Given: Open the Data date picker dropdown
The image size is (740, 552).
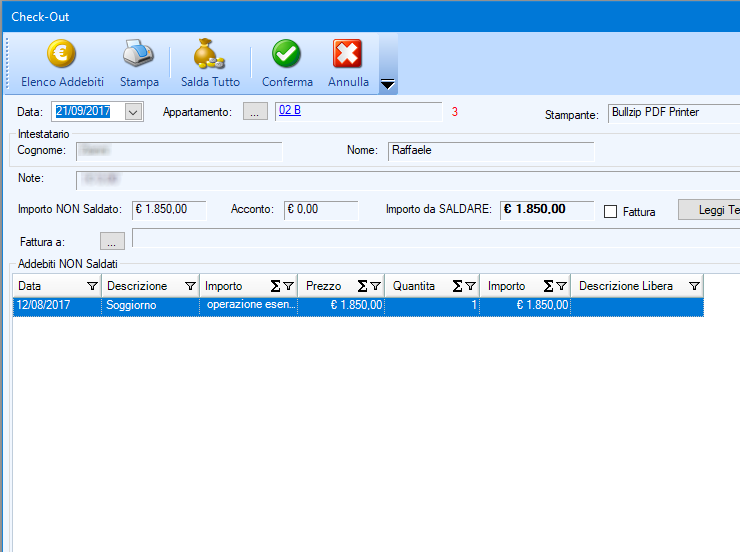Looking at the screenshot, I should (x=134, y=112).
